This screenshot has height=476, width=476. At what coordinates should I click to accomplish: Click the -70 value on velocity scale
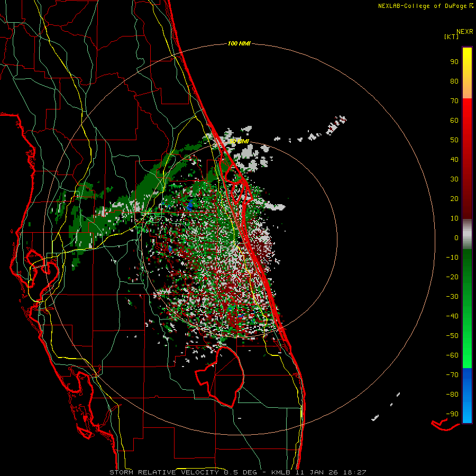tap(452, 375)
